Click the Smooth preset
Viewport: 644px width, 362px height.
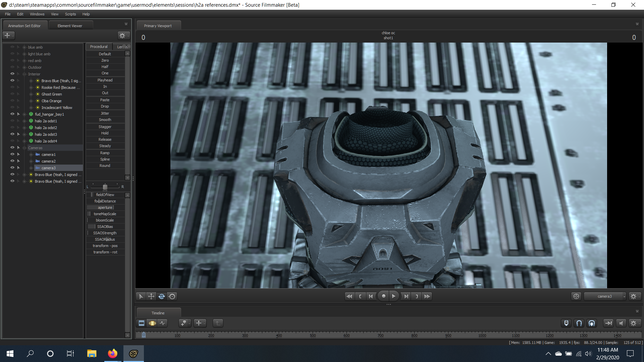click(105, 120)
